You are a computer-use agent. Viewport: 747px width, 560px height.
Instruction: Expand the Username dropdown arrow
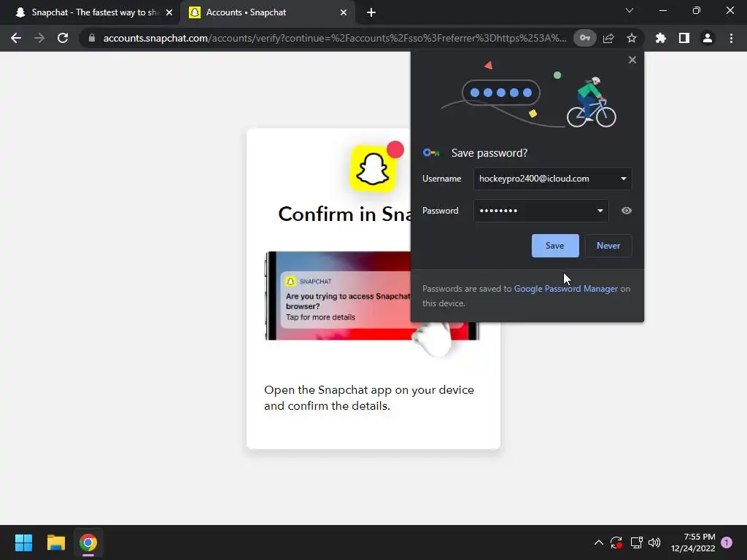(x=623, y=179)
